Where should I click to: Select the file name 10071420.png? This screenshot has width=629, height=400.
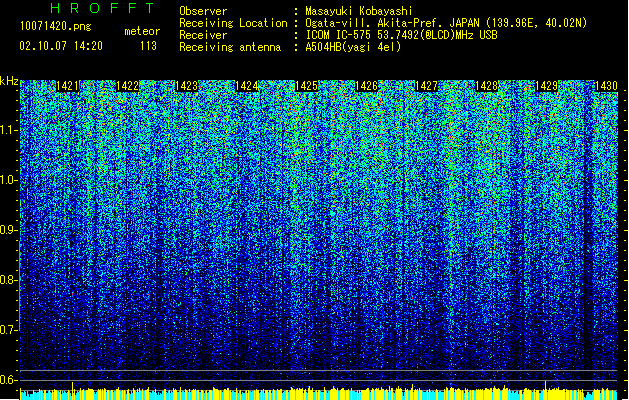coord(55,26)
